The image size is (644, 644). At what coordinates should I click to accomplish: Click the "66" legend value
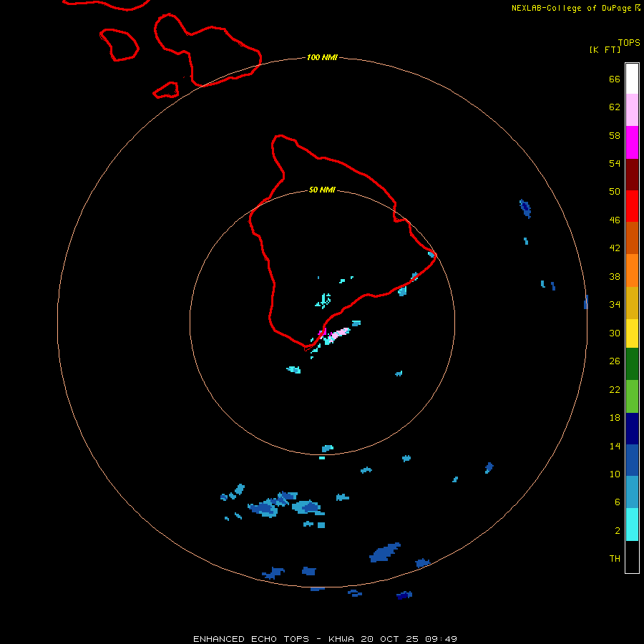(615, 79)
